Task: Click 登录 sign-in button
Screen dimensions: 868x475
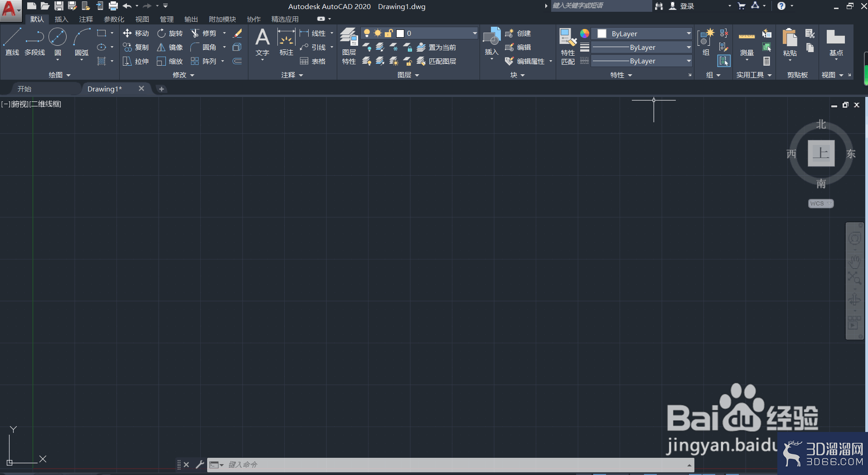Action: coord(682,6)
